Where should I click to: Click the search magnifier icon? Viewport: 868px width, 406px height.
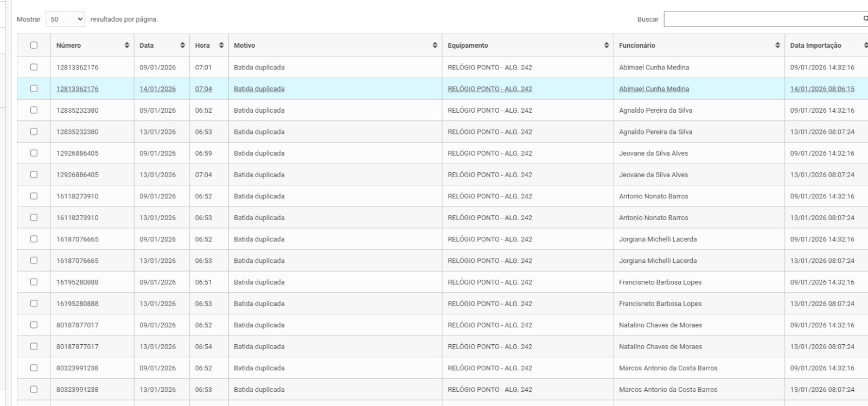(865, 19)
